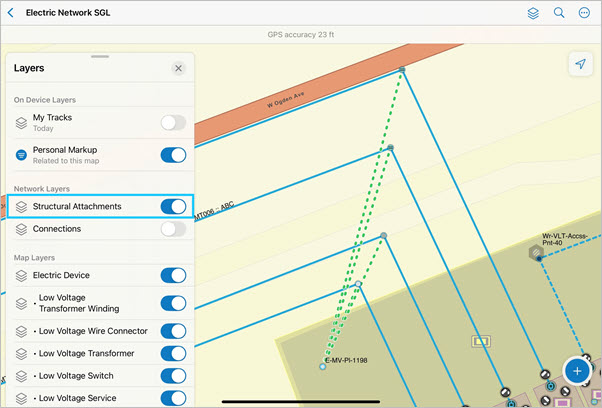The height and width of the screenshot is (408, 602).
Task: Select the Low Voltage Wire Connector row
Action: (x=90, y=331)
